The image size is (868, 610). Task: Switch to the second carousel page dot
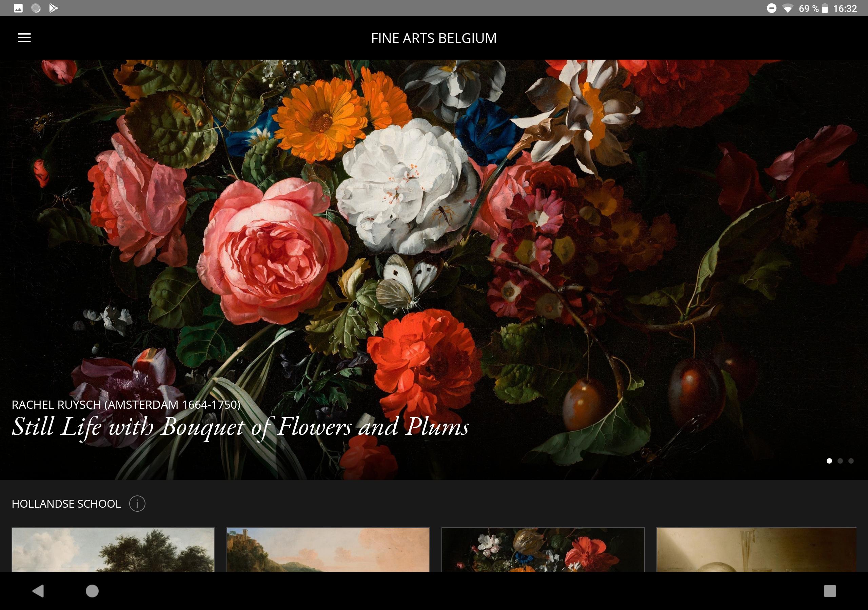pos(840,461)
